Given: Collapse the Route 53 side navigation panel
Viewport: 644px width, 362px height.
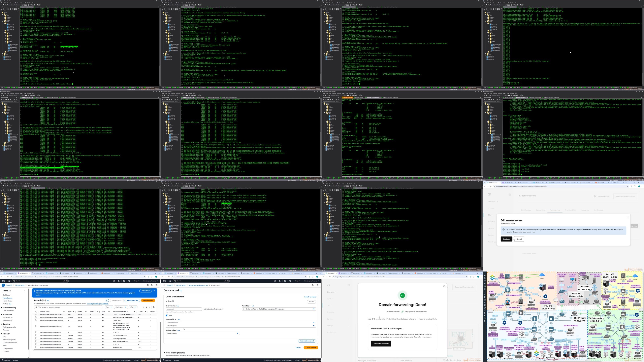Looking at the screenshot, I should click(x=25, y=291).
